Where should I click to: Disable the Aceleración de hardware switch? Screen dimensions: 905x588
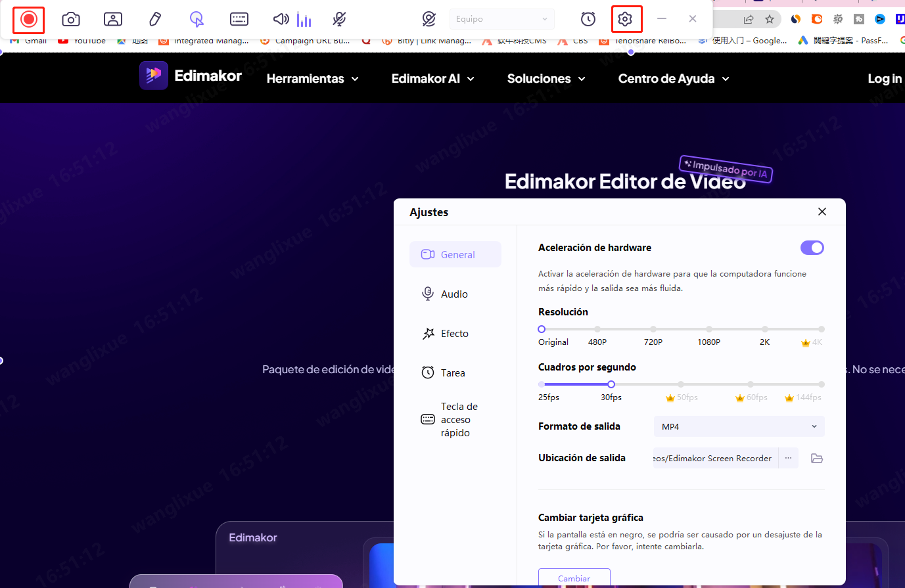[x=812, y=248]
